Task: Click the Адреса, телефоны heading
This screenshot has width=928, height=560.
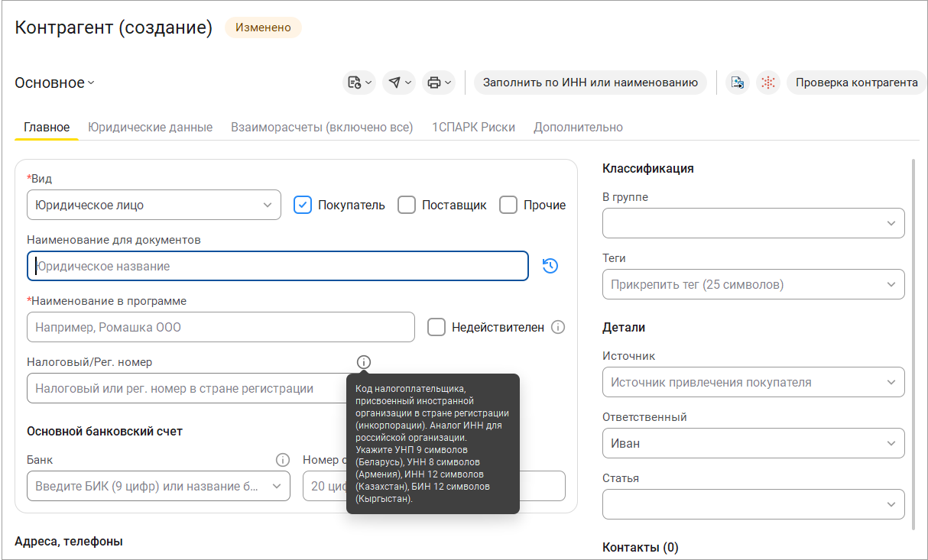Action: (69, 541)
